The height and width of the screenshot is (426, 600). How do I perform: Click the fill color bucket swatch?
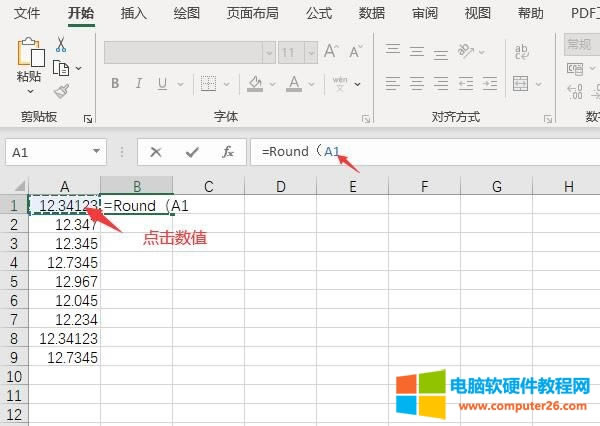255,83
